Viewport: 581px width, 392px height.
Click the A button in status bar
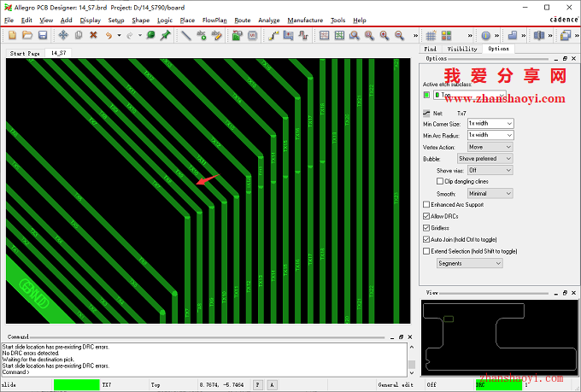[x=272, y=385]
